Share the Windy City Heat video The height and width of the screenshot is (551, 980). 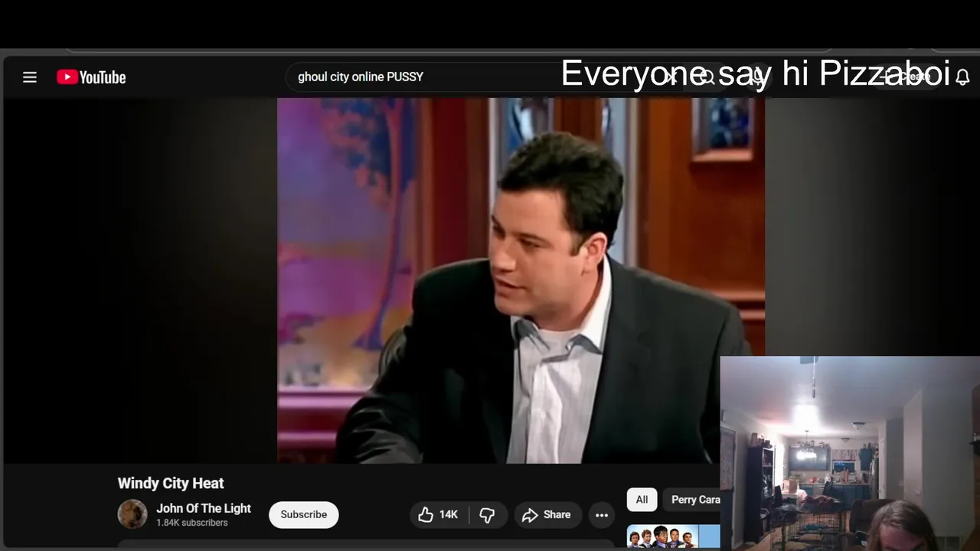click(x=547, y=515)
